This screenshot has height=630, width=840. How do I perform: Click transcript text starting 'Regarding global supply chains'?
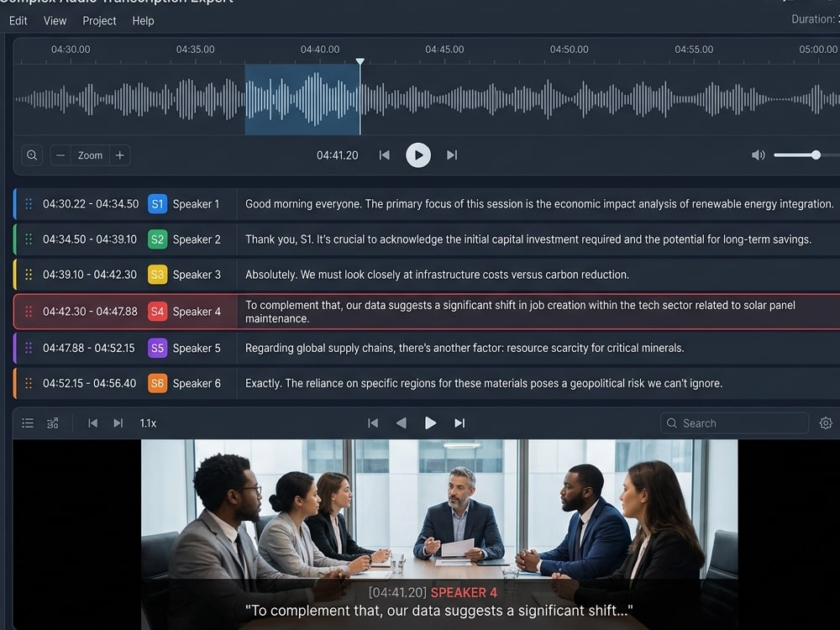click(465, 349)
